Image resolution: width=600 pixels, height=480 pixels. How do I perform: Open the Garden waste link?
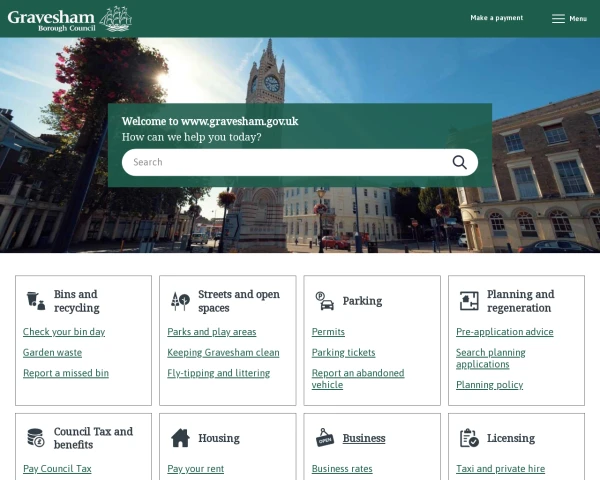pyautogui.click(x=52, y=353)
